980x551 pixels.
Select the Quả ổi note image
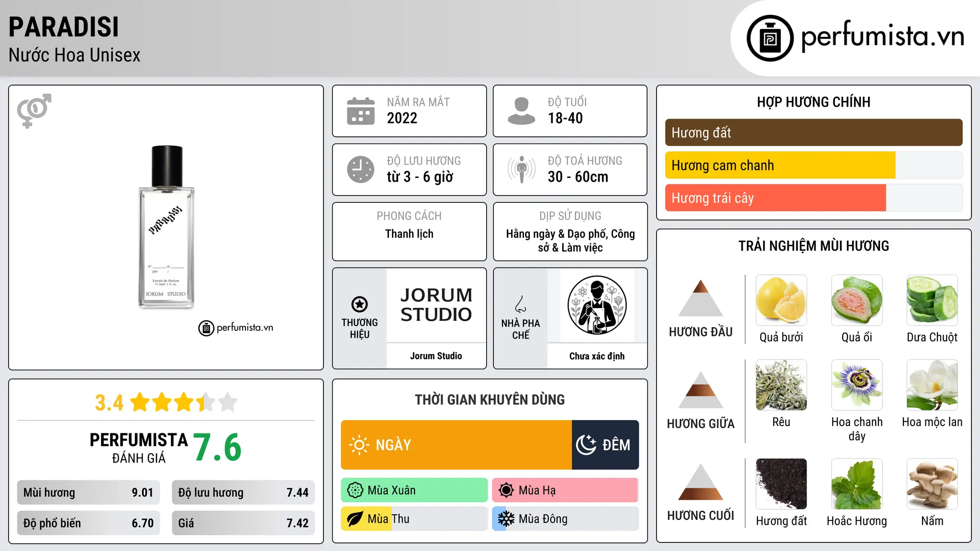857,300
